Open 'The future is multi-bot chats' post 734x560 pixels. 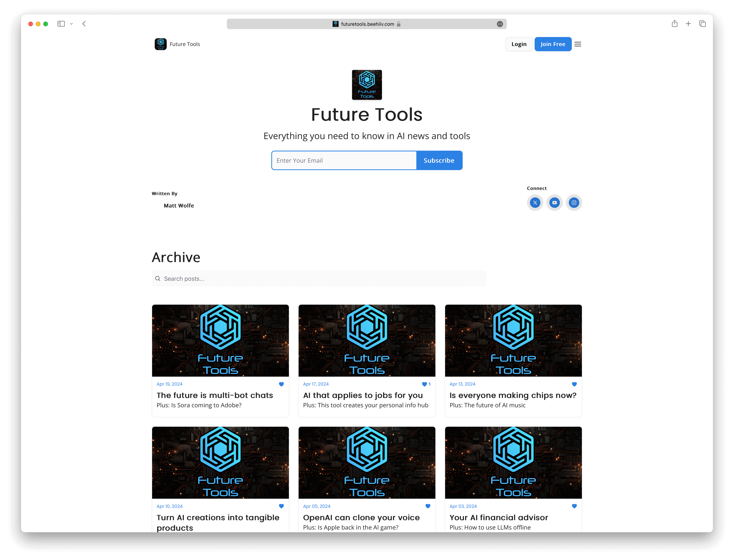point(215,395)
